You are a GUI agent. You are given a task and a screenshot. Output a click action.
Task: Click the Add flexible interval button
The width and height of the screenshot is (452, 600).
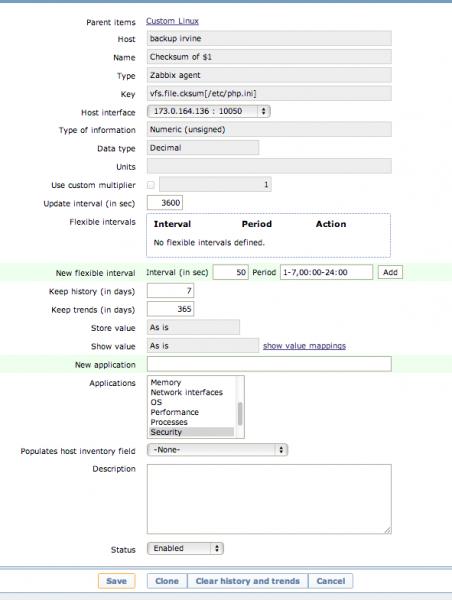click(390, 272)
